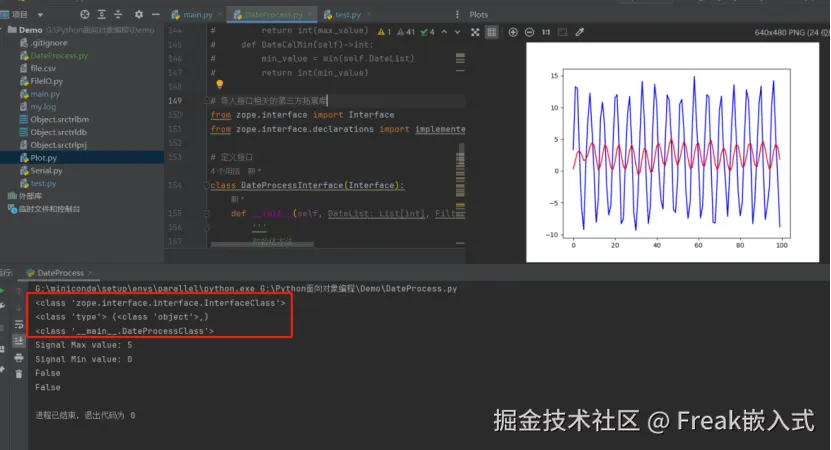Set plot to actual size 1:1
Viewport: 831px width, 450px height.
click(546, 32)
